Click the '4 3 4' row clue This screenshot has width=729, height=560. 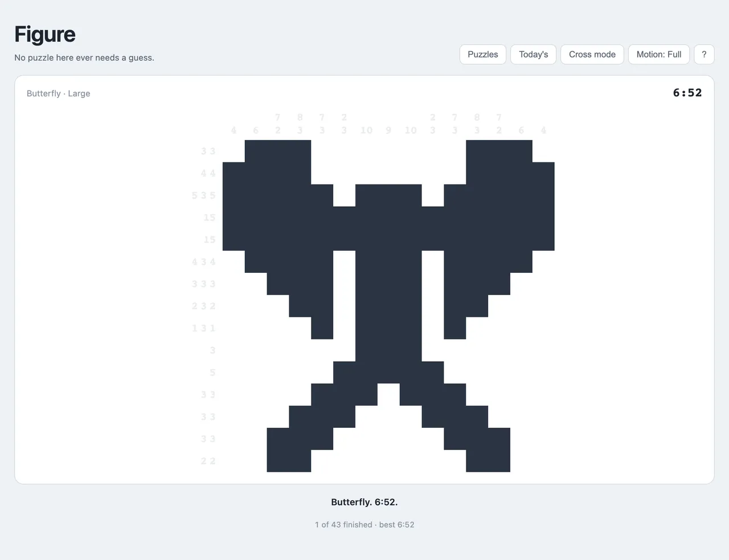pyautogui.click(x=204, y=262)
